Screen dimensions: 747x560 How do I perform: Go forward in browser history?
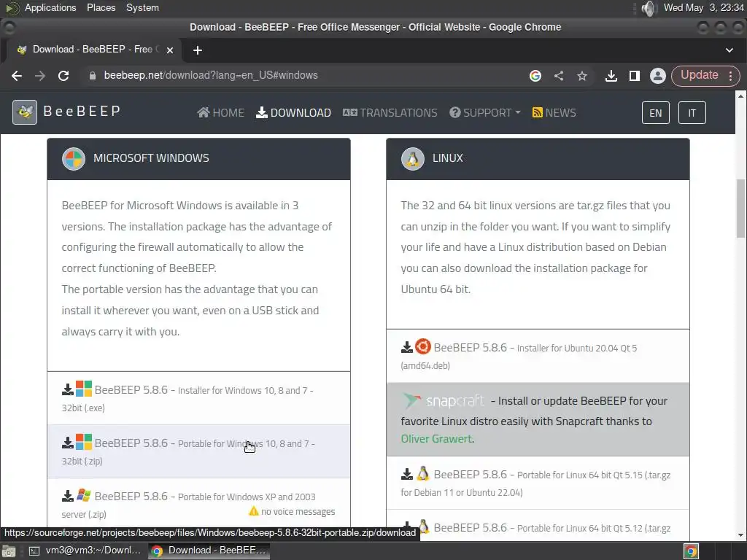[x=40, y=76]
